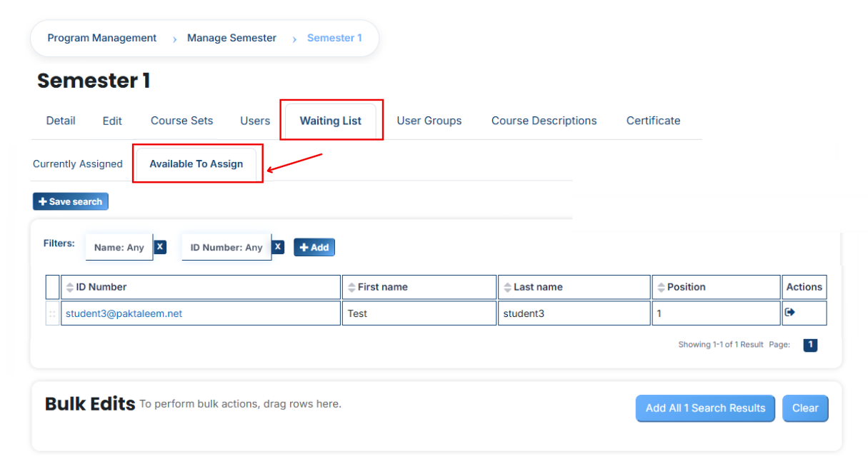Remove the ID Number: Any filter

[278, 246]
